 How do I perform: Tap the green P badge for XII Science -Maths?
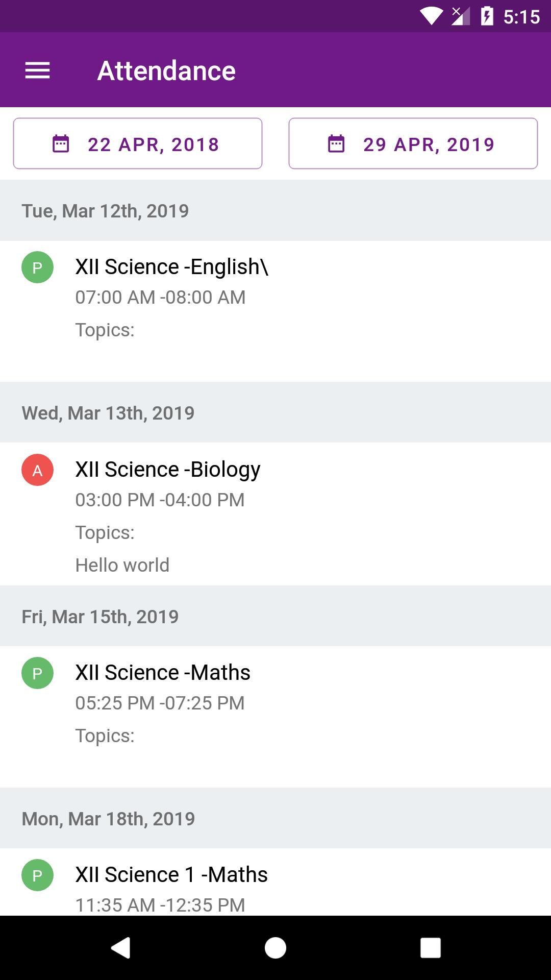(37, 673)
